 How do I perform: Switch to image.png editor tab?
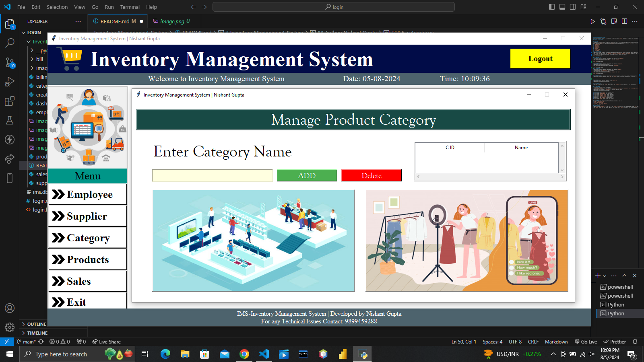point(174,21)
